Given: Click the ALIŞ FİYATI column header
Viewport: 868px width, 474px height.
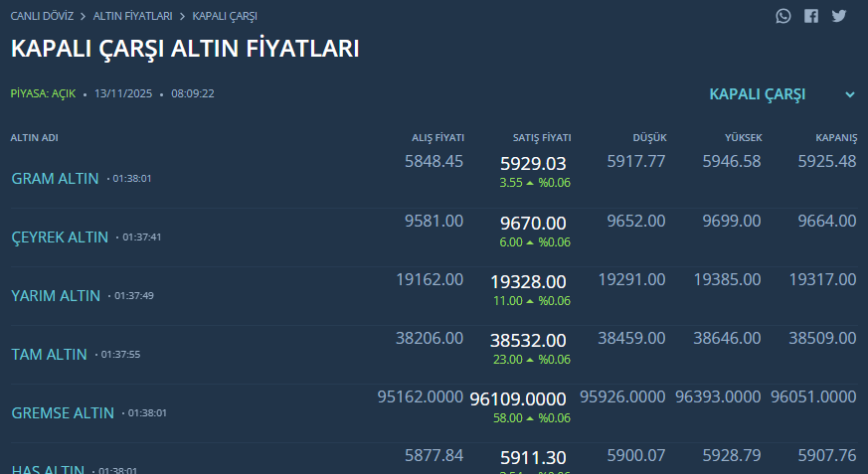Looking at the screenshot, I should click(x=437, y=137).
